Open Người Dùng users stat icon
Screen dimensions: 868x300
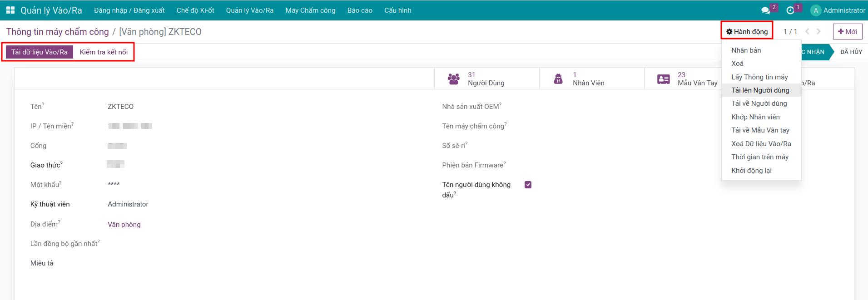(x=453, y=79)
